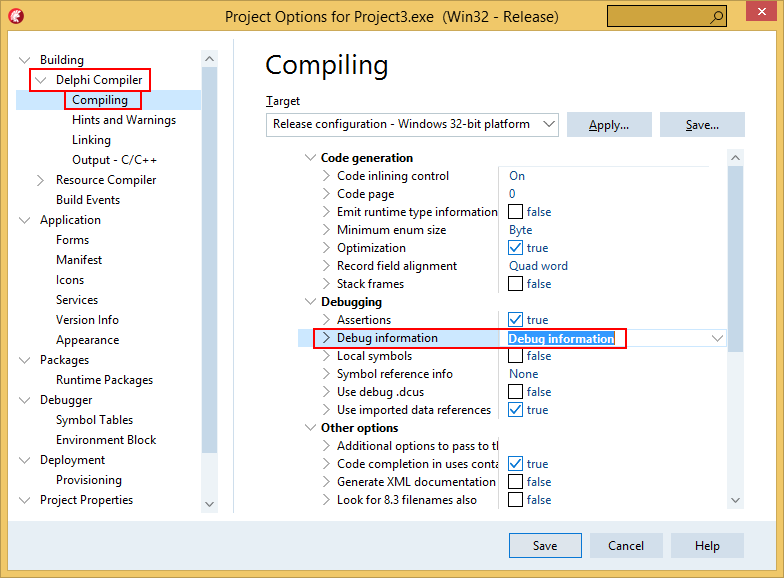Collapse the Building tree node
Viewport: 784px width, 578px height.
click(24, 60)
